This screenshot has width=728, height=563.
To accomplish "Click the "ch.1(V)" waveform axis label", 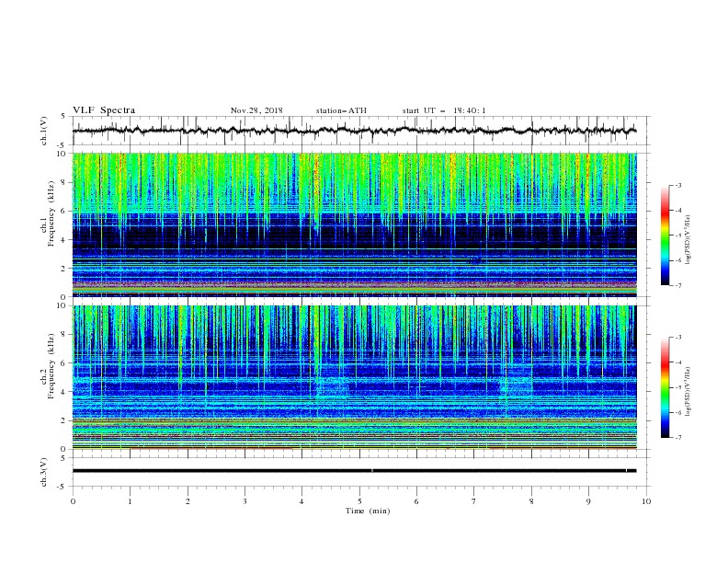I will click(x=44, y=131).
